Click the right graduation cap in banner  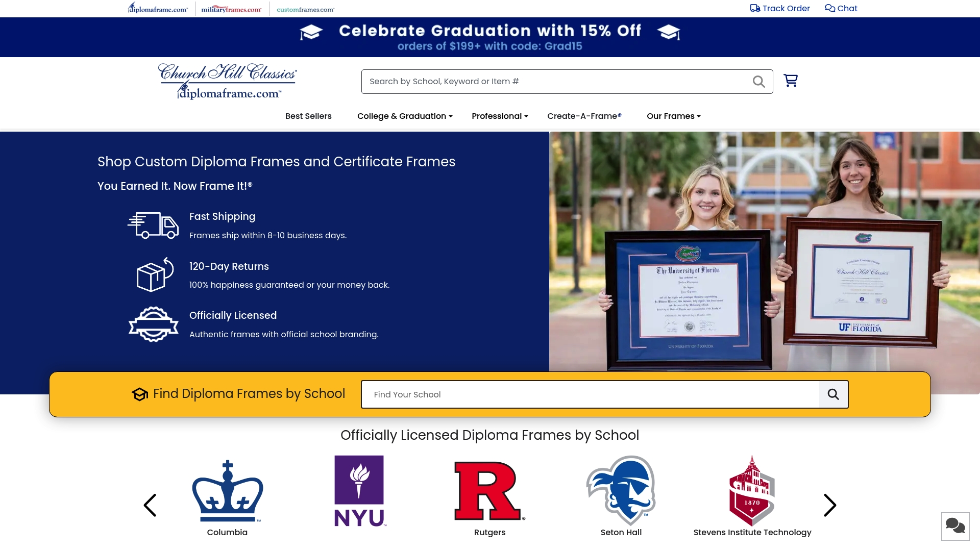[669, 32]
